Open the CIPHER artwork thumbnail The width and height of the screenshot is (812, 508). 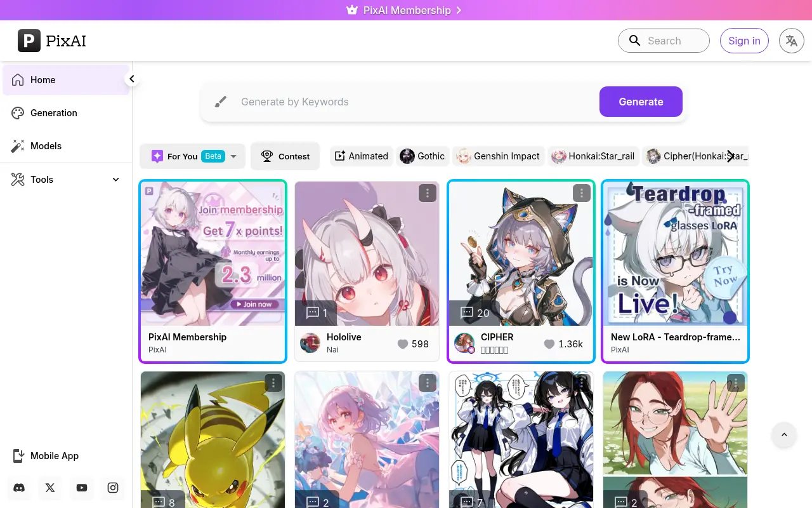point(521,253)
